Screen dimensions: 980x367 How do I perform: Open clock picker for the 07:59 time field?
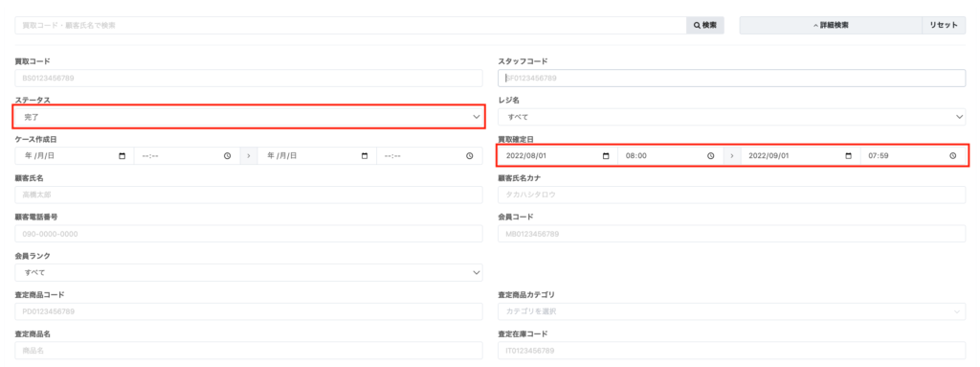click(x=952, y=156)
